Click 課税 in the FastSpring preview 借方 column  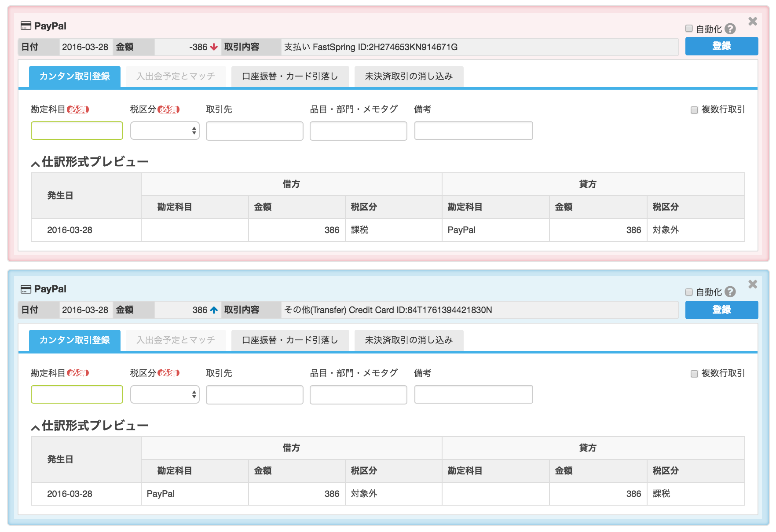pos(359,230)
